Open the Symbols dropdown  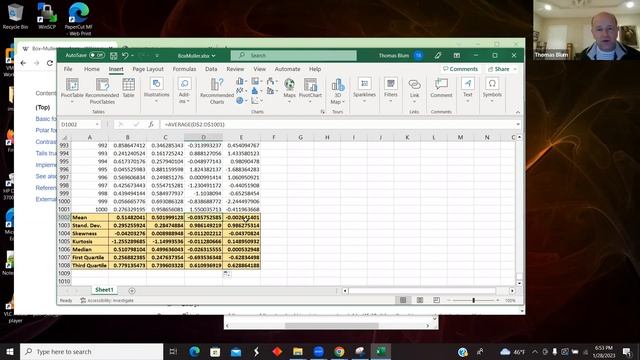(492, 89)
